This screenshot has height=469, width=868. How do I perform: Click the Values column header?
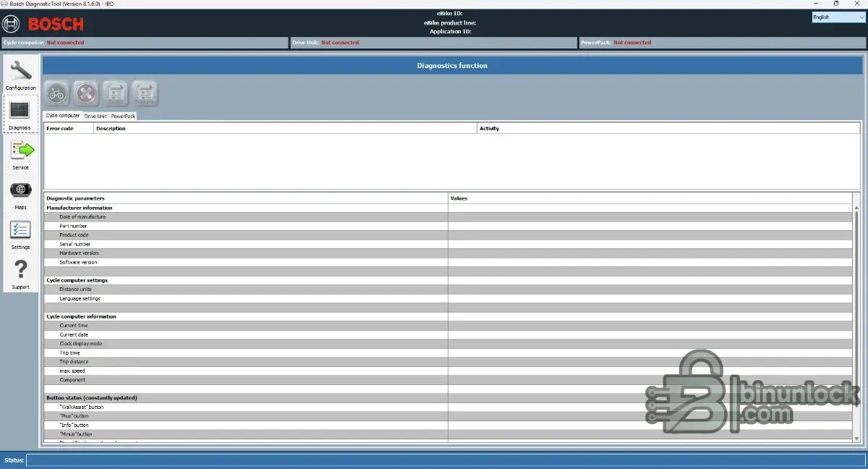pos(650,198)
